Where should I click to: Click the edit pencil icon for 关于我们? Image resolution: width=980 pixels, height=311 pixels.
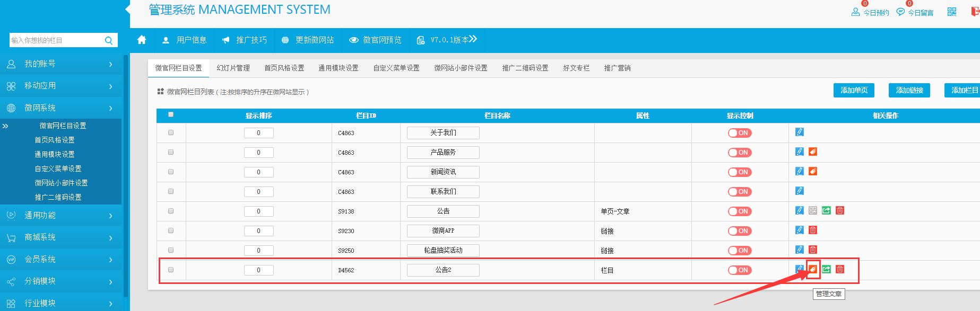point(799,132)
